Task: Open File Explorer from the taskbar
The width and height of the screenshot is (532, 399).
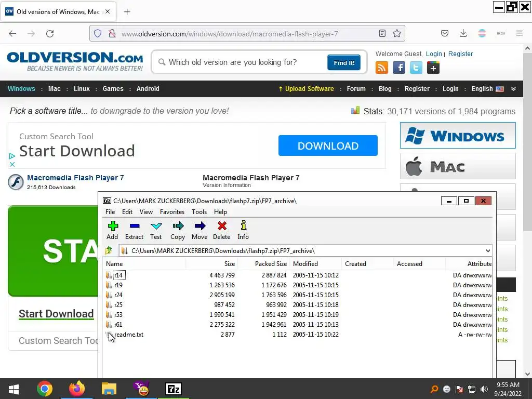Action: (109, 389)
